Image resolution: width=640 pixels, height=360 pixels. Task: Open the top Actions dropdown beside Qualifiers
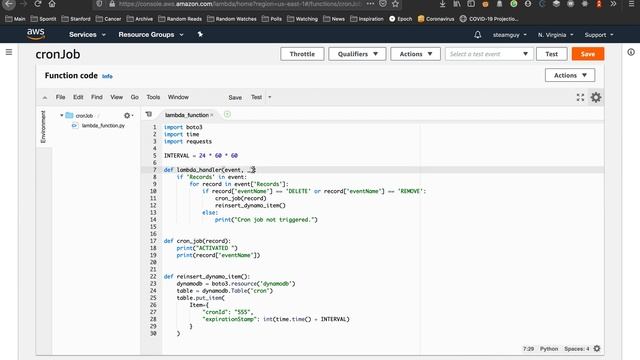(416, 54)
